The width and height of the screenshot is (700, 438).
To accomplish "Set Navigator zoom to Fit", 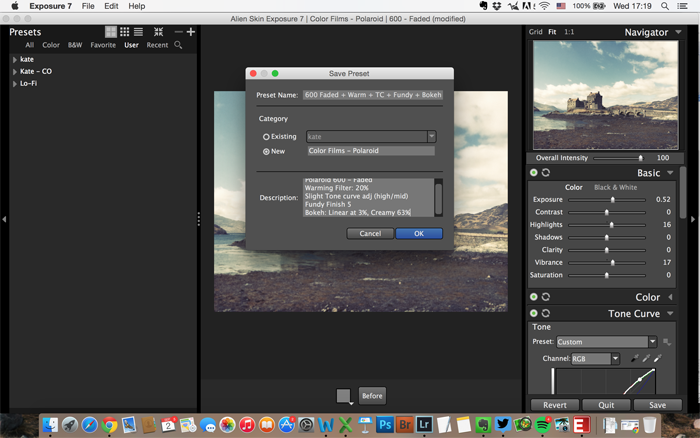I will (552, 32).
